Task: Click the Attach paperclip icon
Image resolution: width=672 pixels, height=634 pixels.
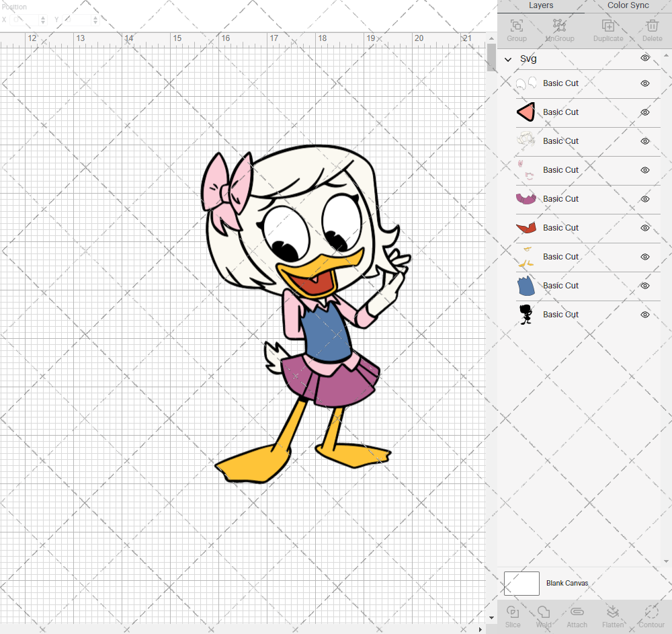Action: coord(577,612)
